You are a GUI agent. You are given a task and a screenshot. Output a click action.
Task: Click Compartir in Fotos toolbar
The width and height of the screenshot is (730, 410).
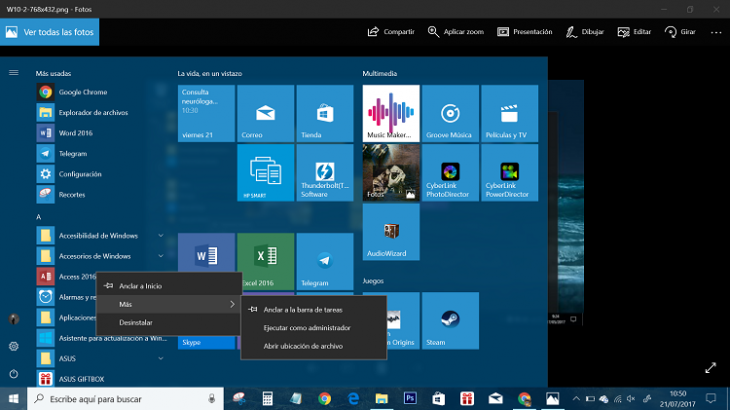click(391, 32)
